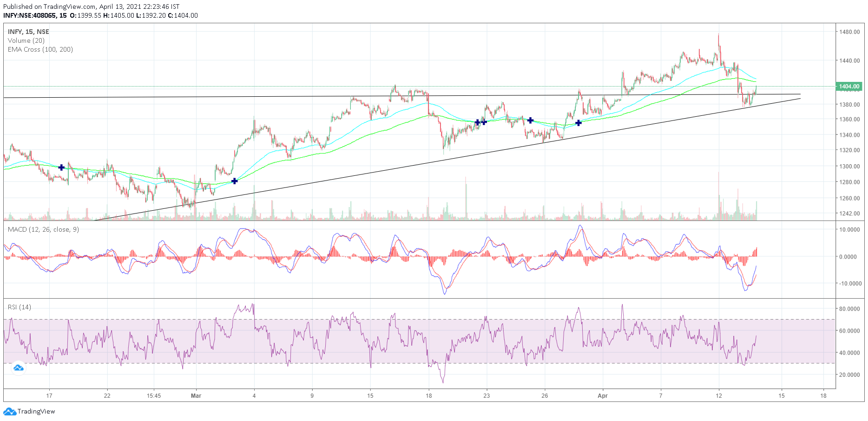Select the MACD (12, 26, close, 9) label
The height and width of the screenshot is (421, 868).
(43, 229)
